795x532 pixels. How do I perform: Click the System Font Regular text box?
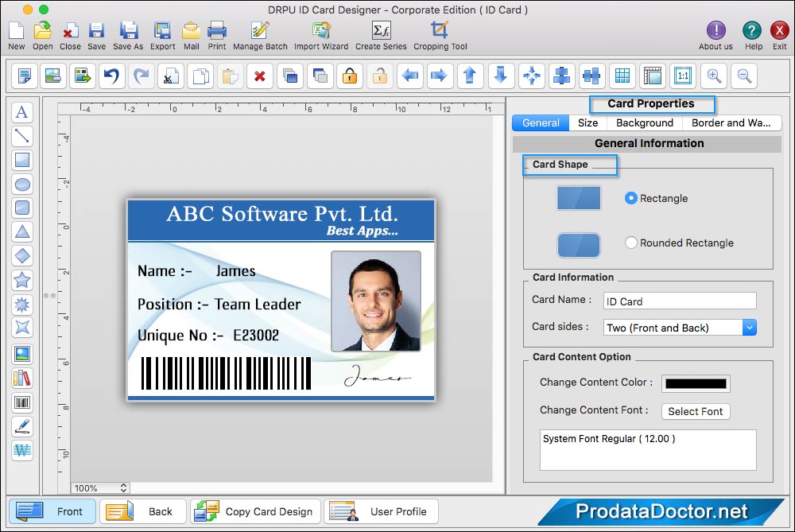(x=648, y=450)
